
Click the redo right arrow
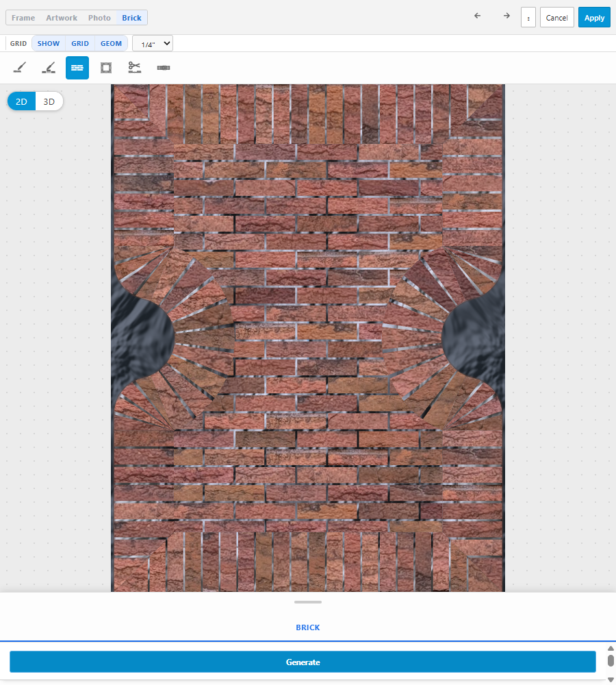click(506, 16)
